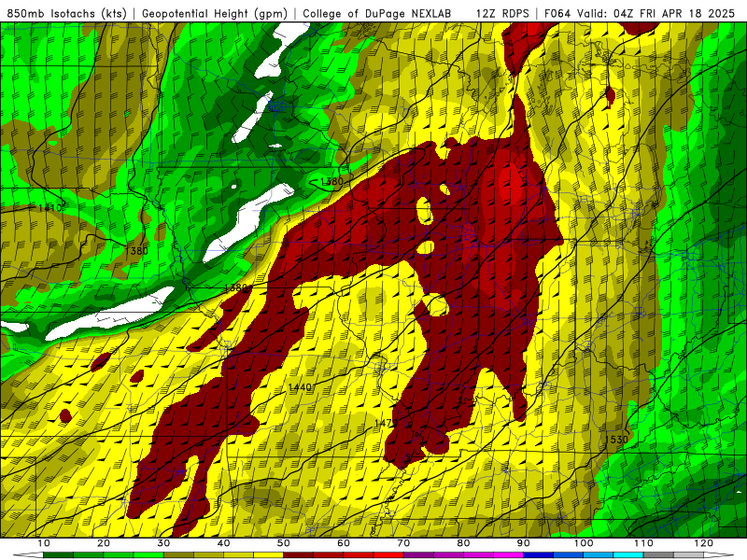Click the cyan 105-110 kt legend swatch

pos(628,555)
